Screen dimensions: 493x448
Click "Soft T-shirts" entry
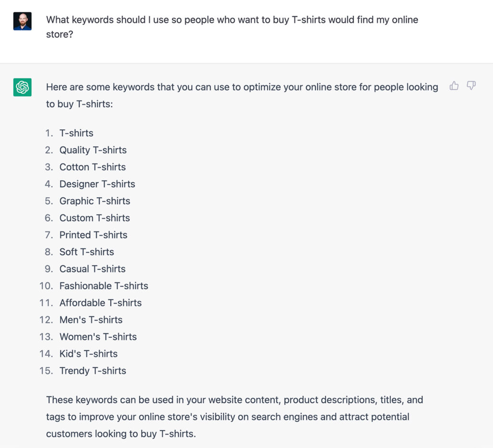(87, 252)
